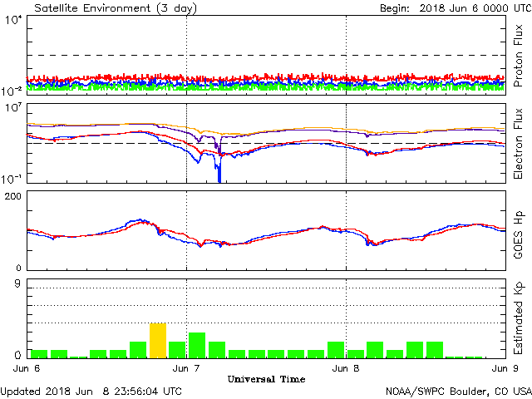This screenshot has height=399, width=532.
Task: Click the 10⁴ proton flux scale label
Action: coord(13,20)
